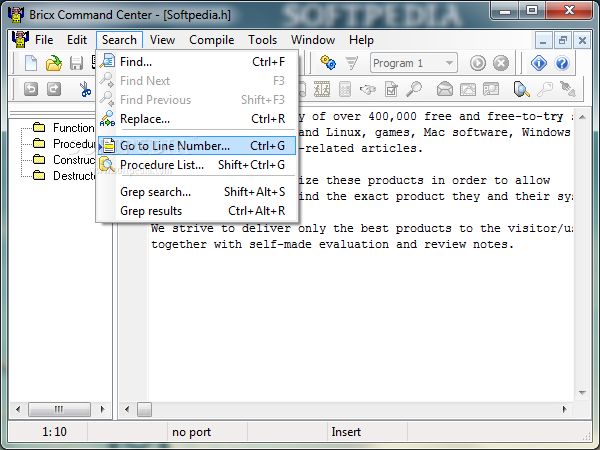Click the gray key toolbar icon
This screenshot has height=450, width=600.
click(545, 89)
